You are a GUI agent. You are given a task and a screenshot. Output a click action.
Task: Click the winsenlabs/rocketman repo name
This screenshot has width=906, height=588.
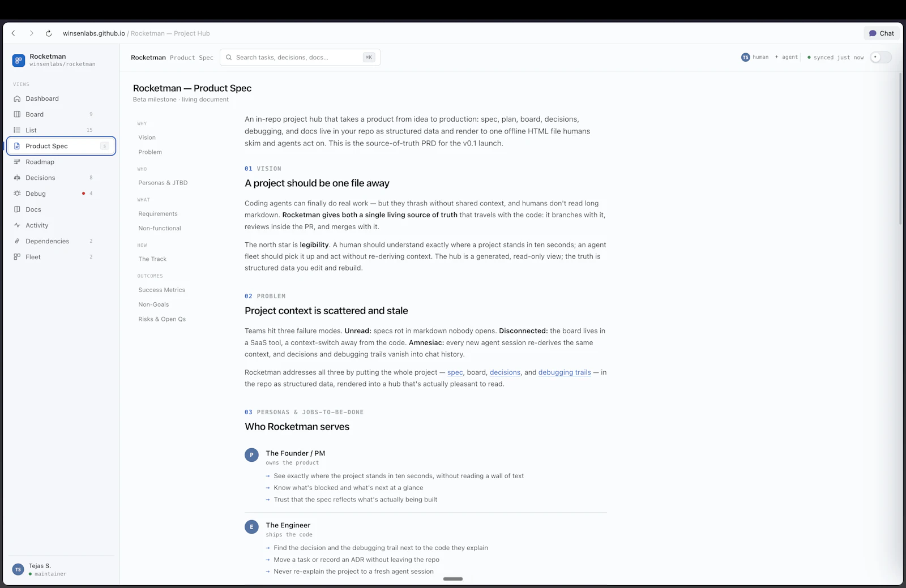point(62,64)
